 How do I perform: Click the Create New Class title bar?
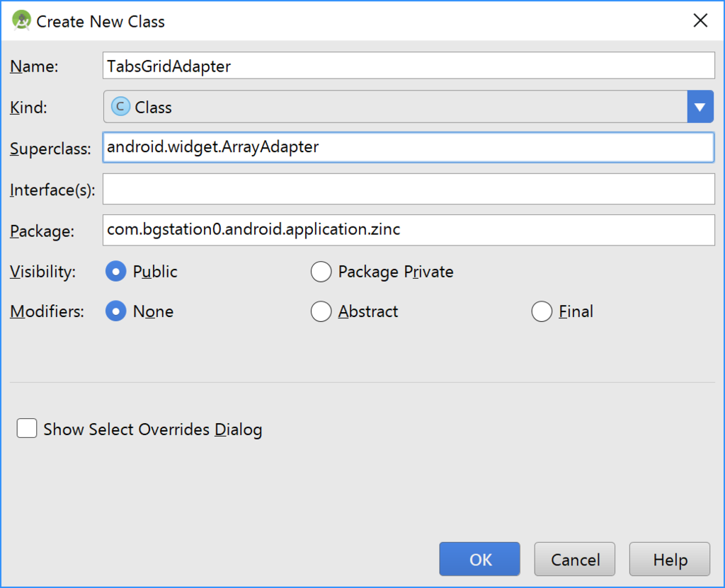click(354, 21)
